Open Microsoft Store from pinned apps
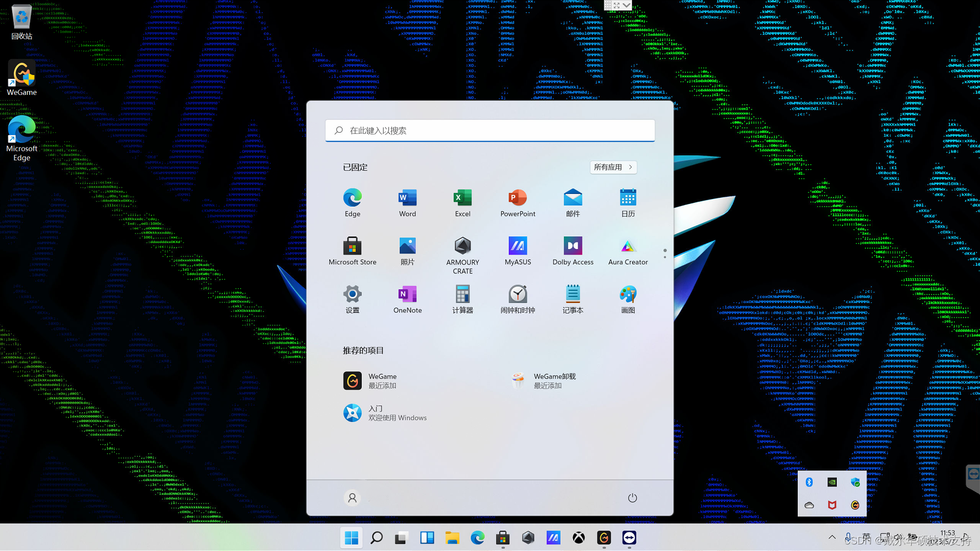This screenshot has width=980, height=551. (x=352, y=251)
